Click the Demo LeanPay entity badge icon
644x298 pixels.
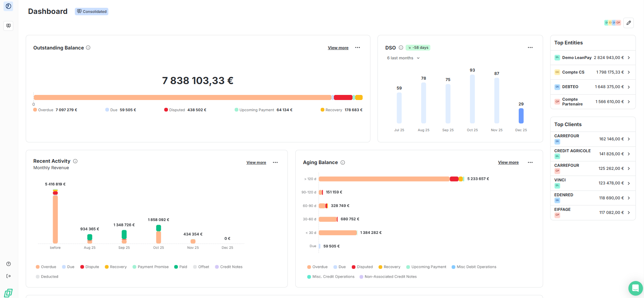pyautogui.click(x=557, y=58)
